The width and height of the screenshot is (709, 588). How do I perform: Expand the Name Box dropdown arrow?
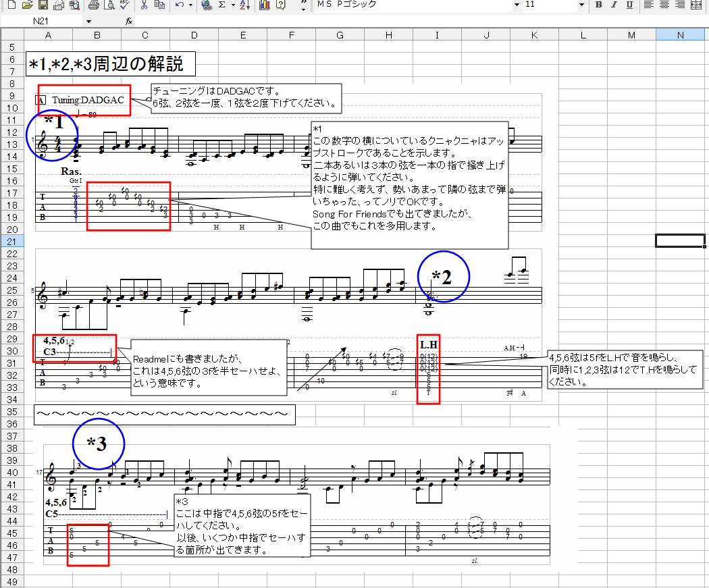88,22
